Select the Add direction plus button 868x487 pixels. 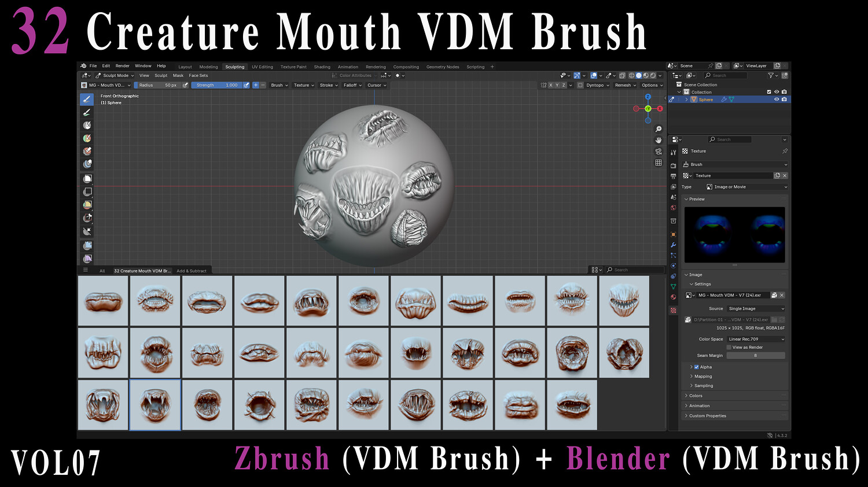click(x=256, y=85)
